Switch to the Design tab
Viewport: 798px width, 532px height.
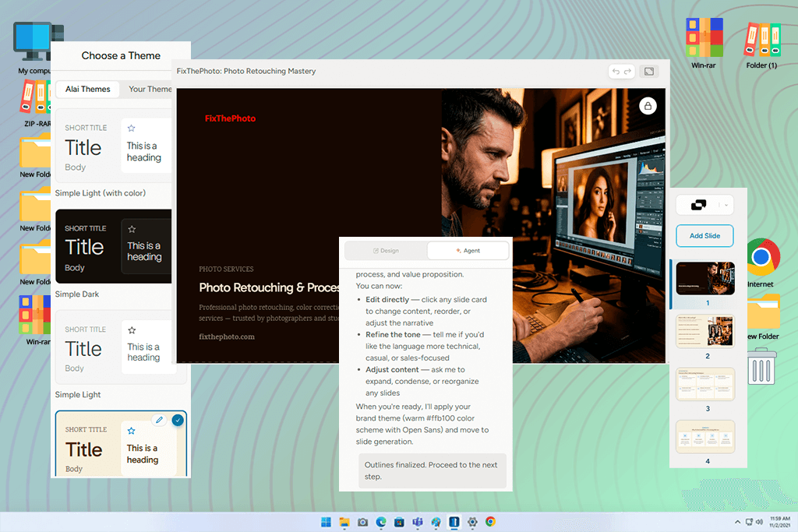(386, 251)
